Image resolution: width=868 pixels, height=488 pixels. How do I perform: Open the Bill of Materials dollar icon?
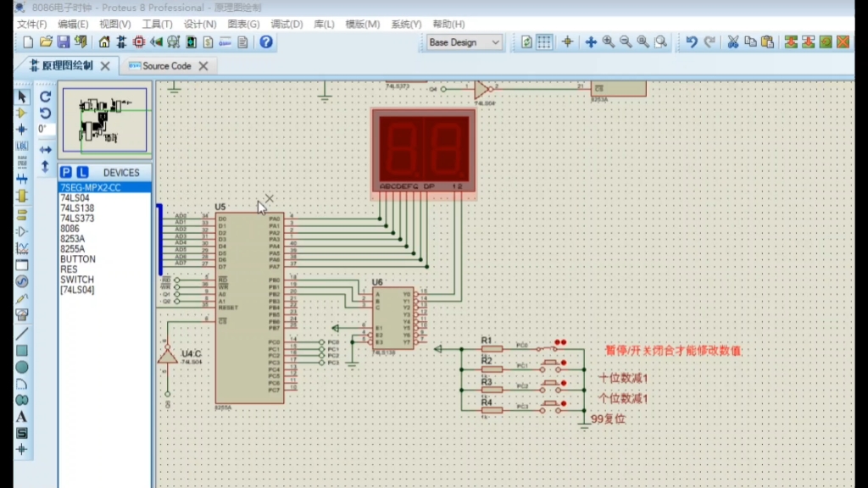tap(209, 42)
